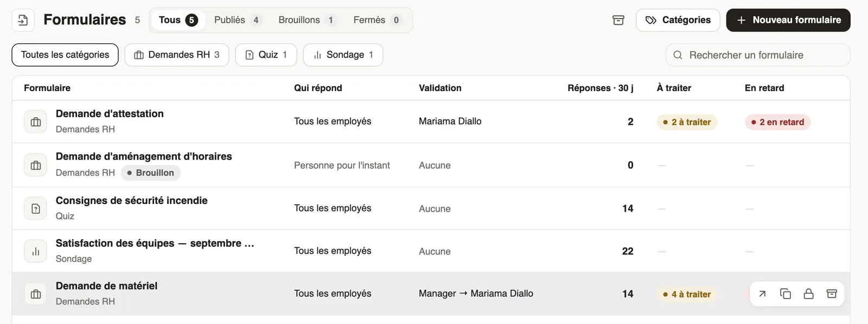
Task: Click the Manager → Mariama Diallo validation cell
Action: point(476,294)
